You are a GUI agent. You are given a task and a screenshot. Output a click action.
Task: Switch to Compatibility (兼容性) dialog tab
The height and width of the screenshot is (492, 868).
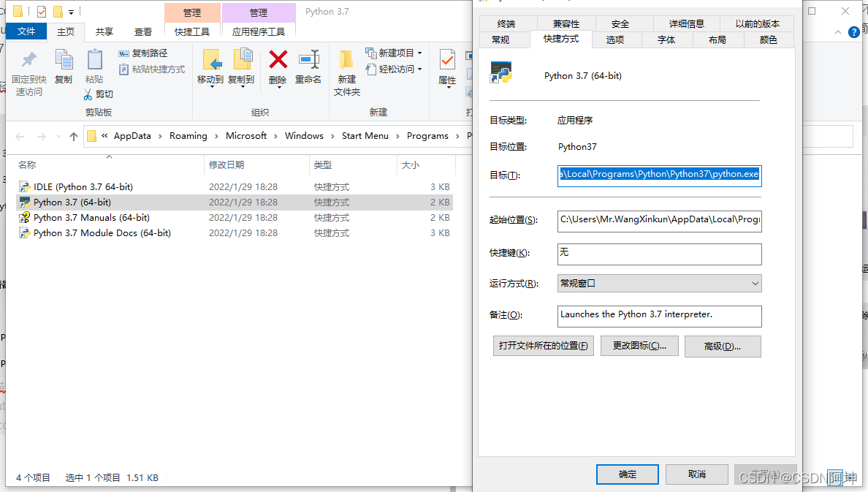click(x=566, y=24)
